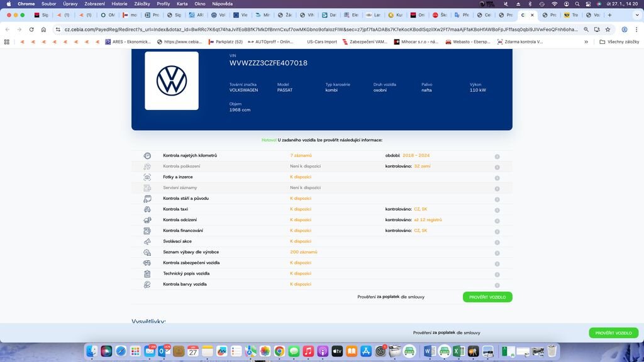This screenshot has height=362, width=644.
Task: Open the Historie menu
Action: point(120,3)
